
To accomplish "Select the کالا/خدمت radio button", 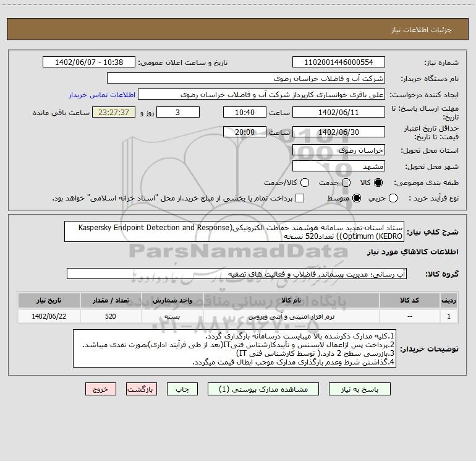I will tap(305, 183).
